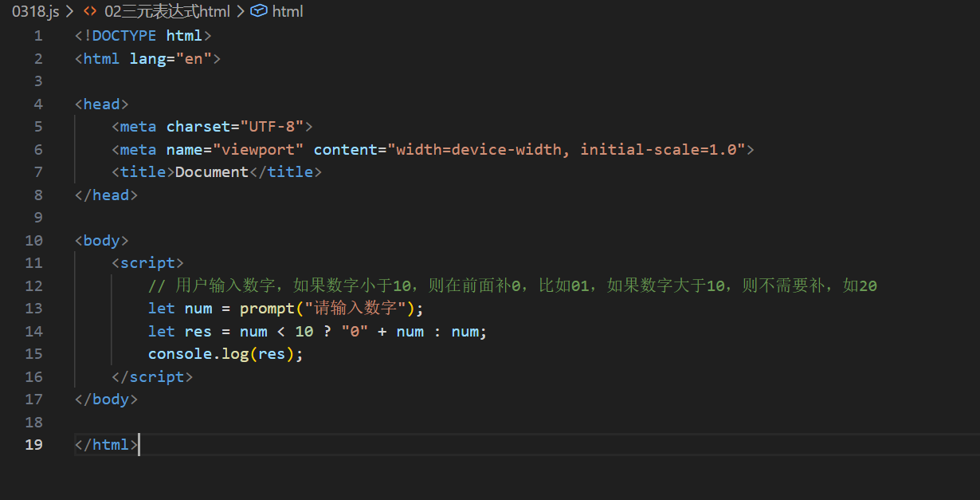This screenshot has width=980, height=500.
Task: Click line number 10 beside the body tag
Action: (33, 240)
